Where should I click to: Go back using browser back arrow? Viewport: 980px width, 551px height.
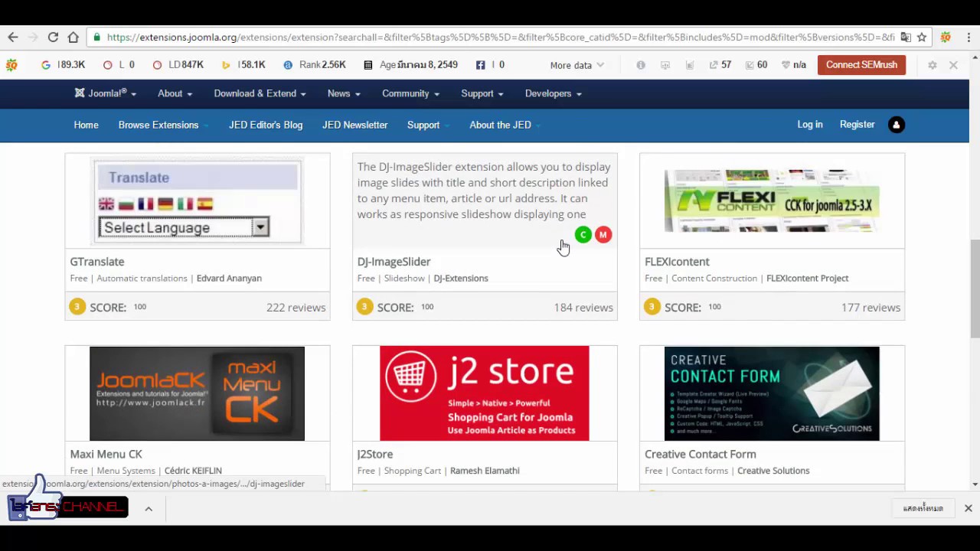12,37
